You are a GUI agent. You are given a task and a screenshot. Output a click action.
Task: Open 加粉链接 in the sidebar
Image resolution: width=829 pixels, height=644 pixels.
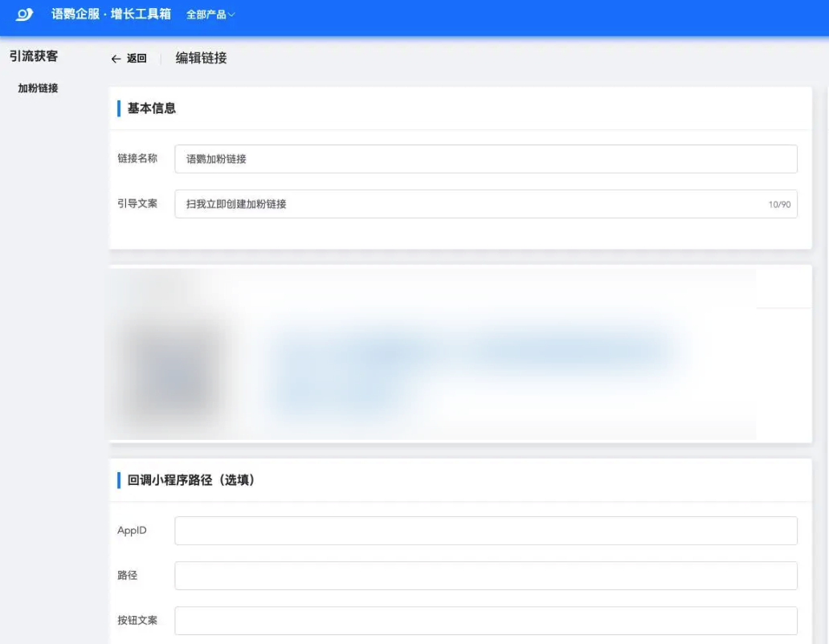(x=38, y=88)
